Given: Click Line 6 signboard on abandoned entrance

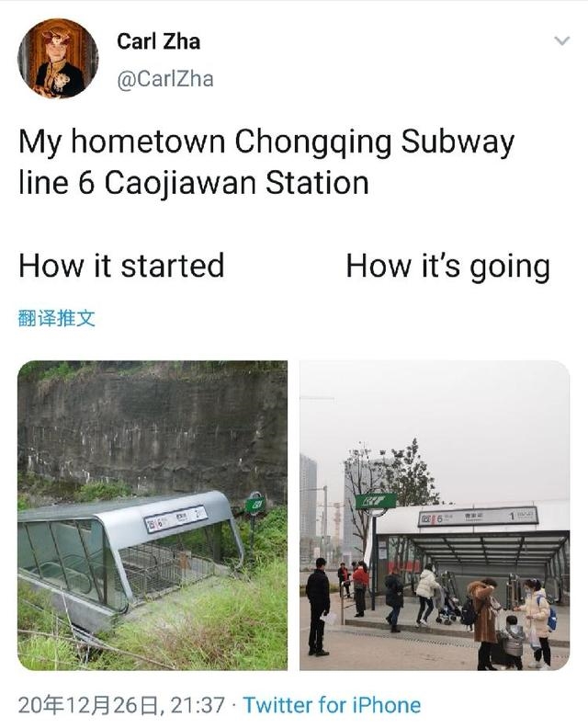Looking at the screenshot, I should tap(175, 518).
